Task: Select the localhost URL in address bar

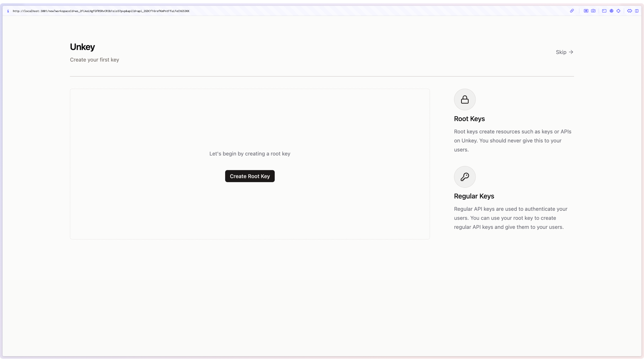Action: click(101, 11)
